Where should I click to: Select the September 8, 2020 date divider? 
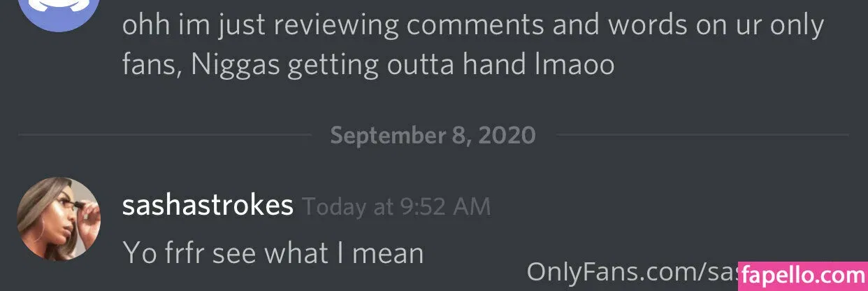click(x=433, y=134)
